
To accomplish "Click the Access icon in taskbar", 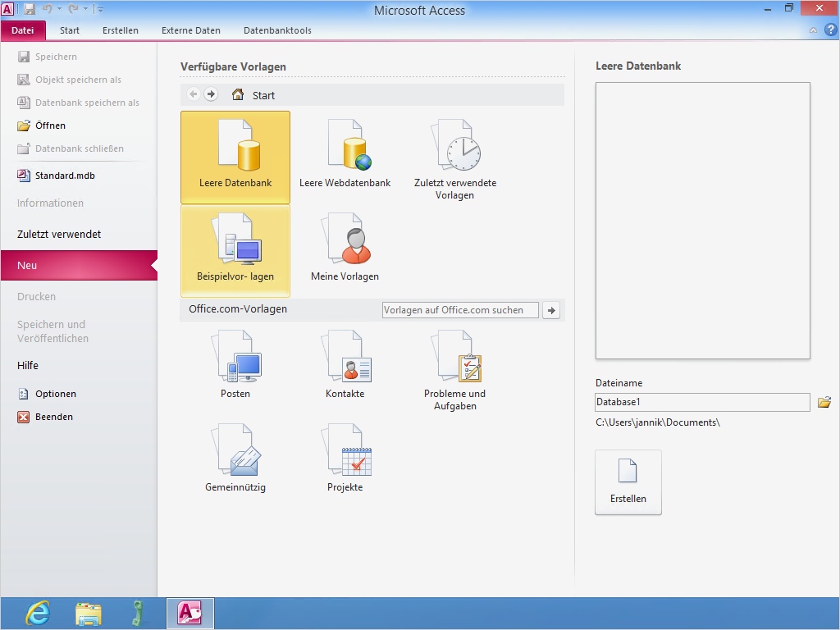I will coord(190,614).
